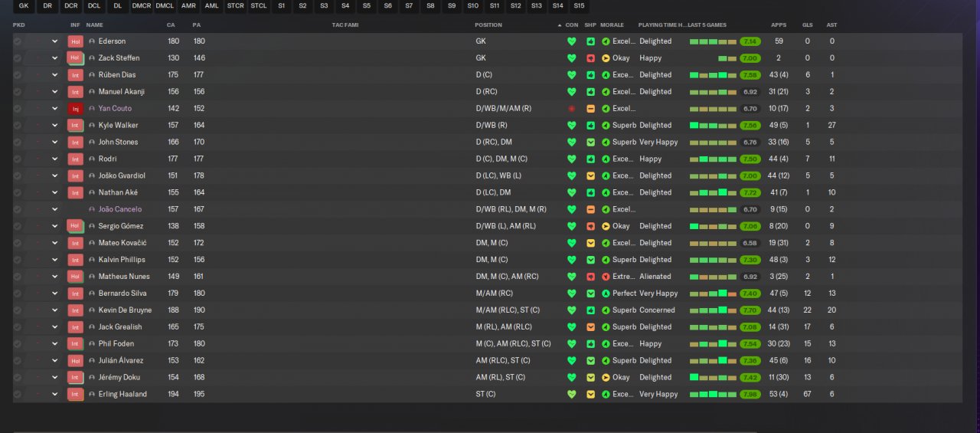Toggle picked checkmark for Zack Steffen
Image resolution: width=980 pixels, height=433 pixels.
(18, 58)
